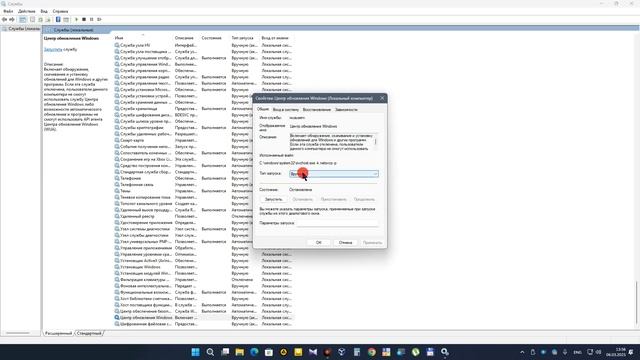Open Help via the blue toolbar icon
Screen dimensions: 640x360
[58, 19]
